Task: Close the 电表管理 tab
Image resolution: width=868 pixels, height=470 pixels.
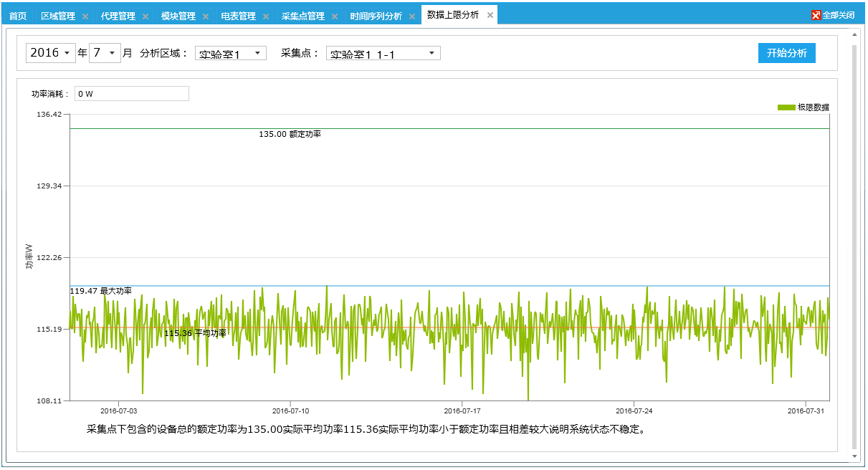Action: tap(266, 16)
